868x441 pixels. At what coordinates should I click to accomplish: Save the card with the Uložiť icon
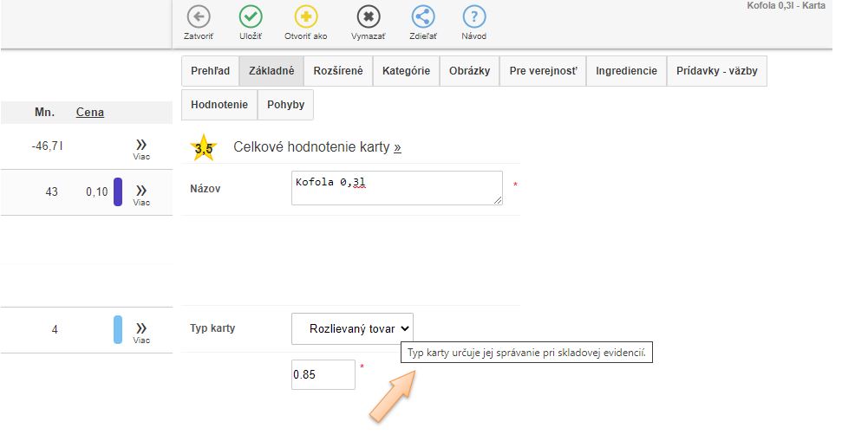point(251,17)
